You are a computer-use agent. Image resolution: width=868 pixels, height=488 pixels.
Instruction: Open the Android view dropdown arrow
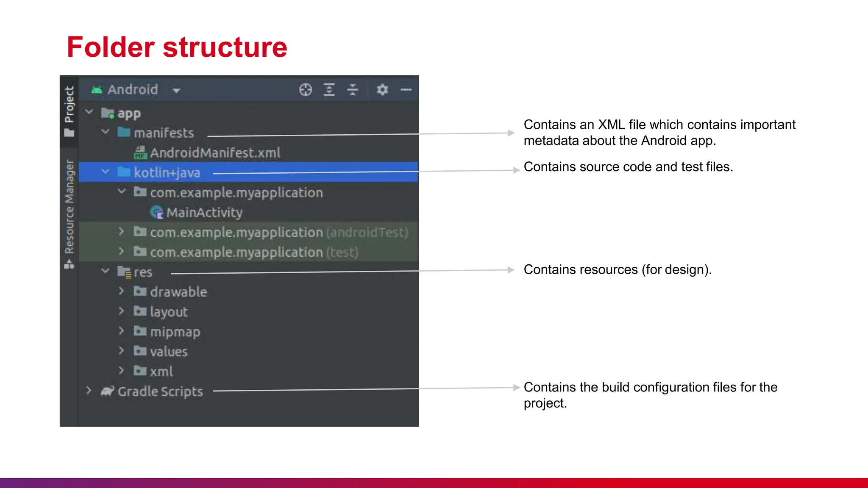coord(176,90)
